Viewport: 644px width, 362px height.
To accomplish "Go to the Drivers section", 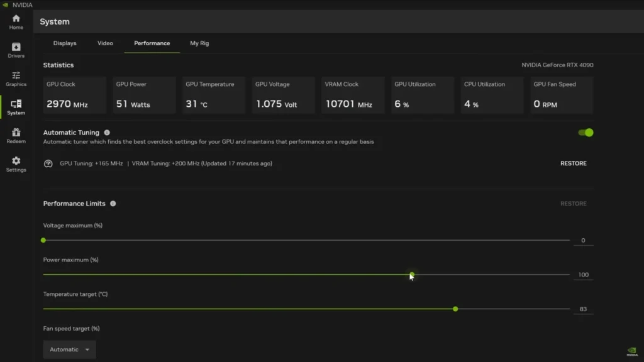I will [x=16, y=50].
